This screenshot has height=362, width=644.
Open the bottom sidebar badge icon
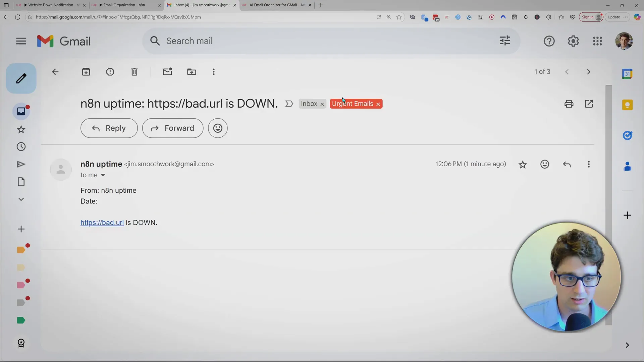click(x=21, y=343)
